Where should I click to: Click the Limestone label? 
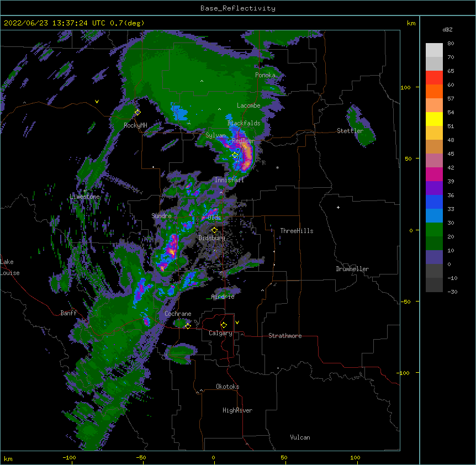(84, 197)
